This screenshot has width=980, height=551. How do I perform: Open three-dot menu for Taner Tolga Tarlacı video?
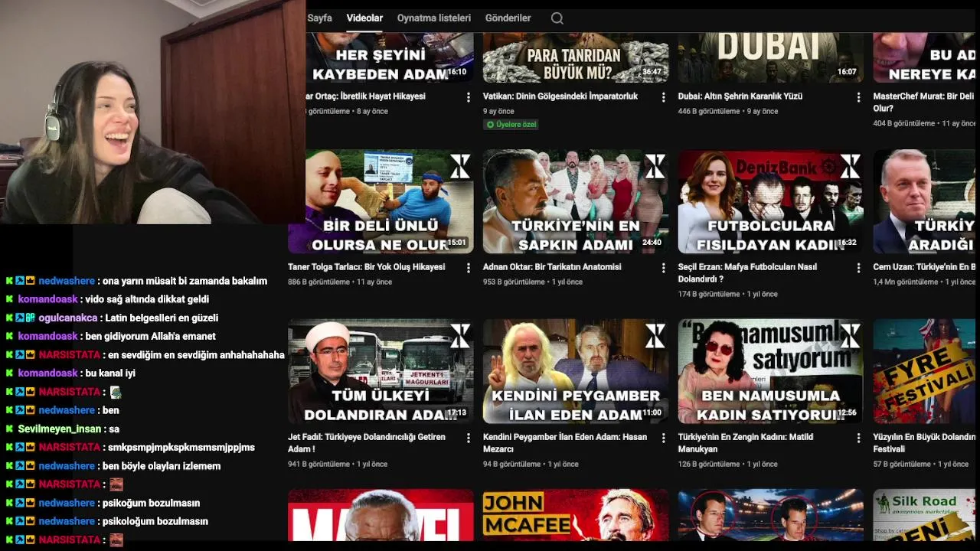pyautogui.click(x=469, y=268)
